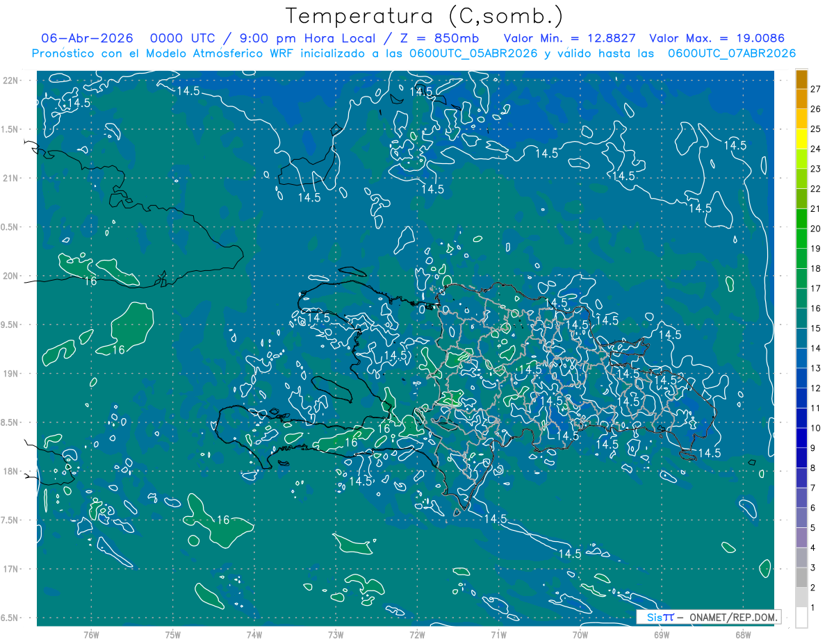This screenshot has width=834, height=644.
Task: Click the 0600UTC_07ABR2026 valid-until text
Action: point(732,53)
